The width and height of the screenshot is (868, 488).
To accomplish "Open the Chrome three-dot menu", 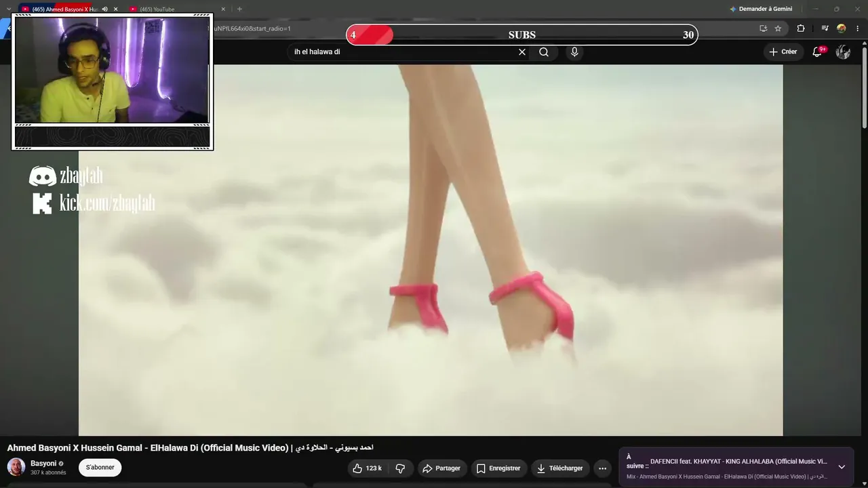I will pos(858,28).
